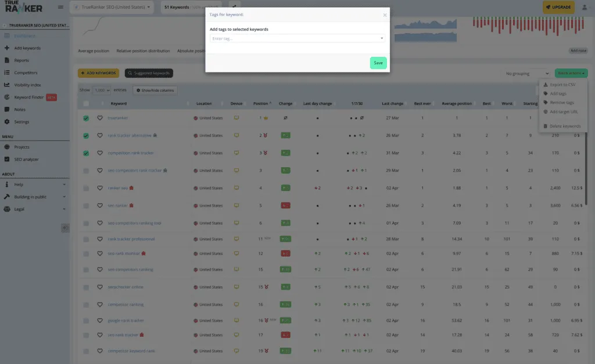Image resolution: width=595 pixels, height=364 pixels.
Task: Open the TrueRanker SEO project dropdown
Action: click(x=112, y=7)
